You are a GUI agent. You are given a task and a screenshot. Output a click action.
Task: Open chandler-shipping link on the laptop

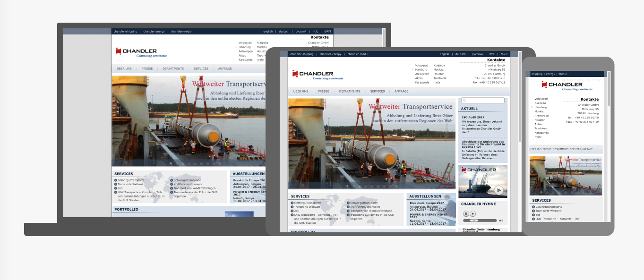click(x=125, y=32)
